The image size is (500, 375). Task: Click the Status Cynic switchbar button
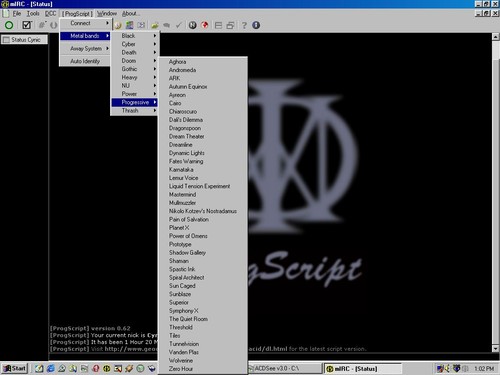[24, 40]
